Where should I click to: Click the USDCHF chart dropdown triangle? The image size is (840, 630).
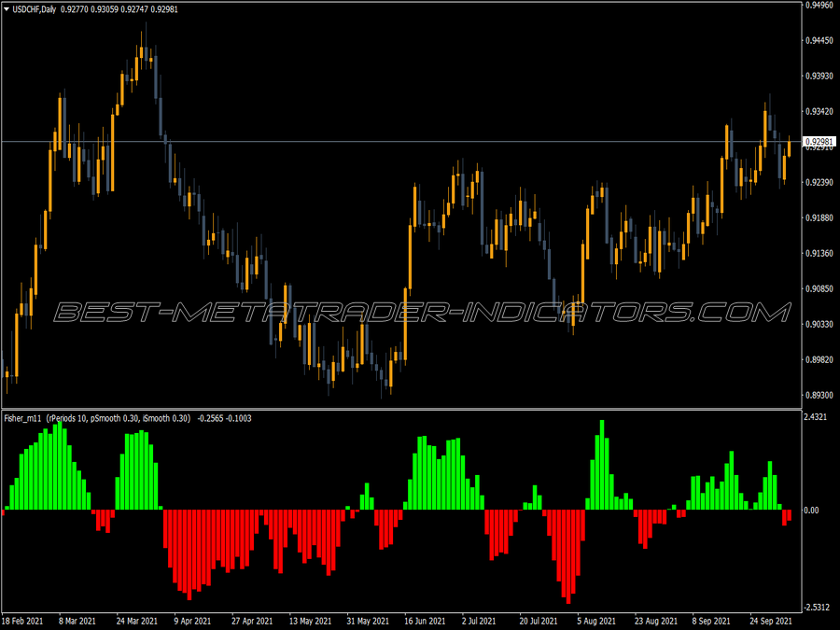click(7, 9)
